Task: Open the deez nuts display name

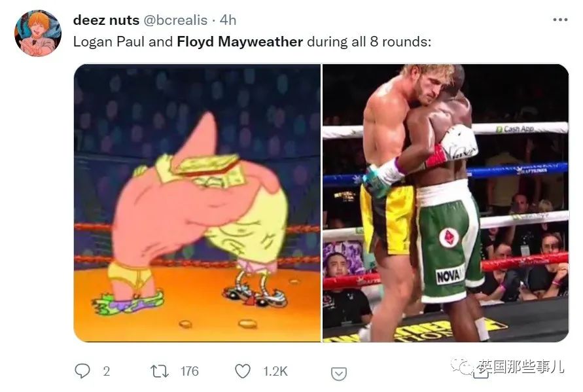Action: (x=107, y=20)
